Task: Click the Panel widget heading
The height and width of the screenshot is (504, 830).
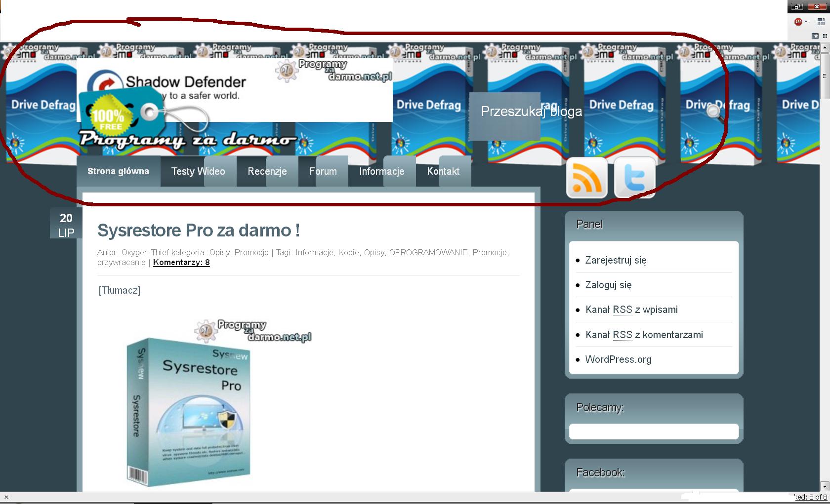Action: (589, 224)
